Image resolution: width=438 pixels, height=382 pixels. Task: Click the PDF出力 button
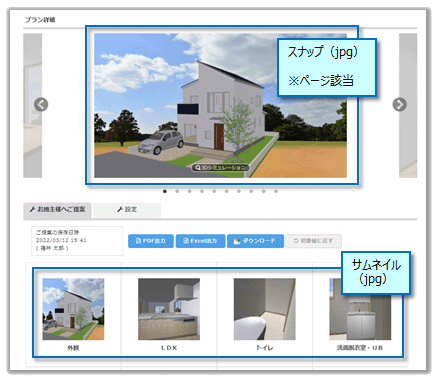[151, 241]
